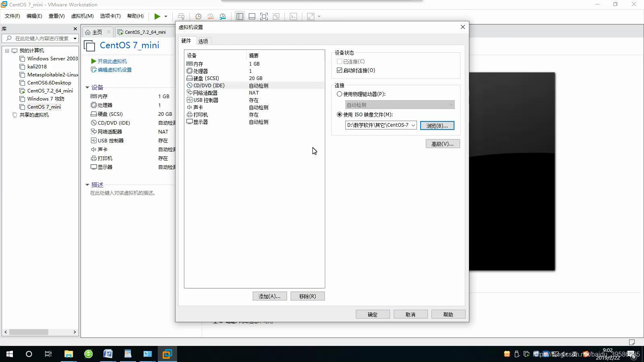Screen dimensions: 644x362
Task: Click the Send Ctrl+Alt+Del toolbar icon
Action: [x=181, y=16]
